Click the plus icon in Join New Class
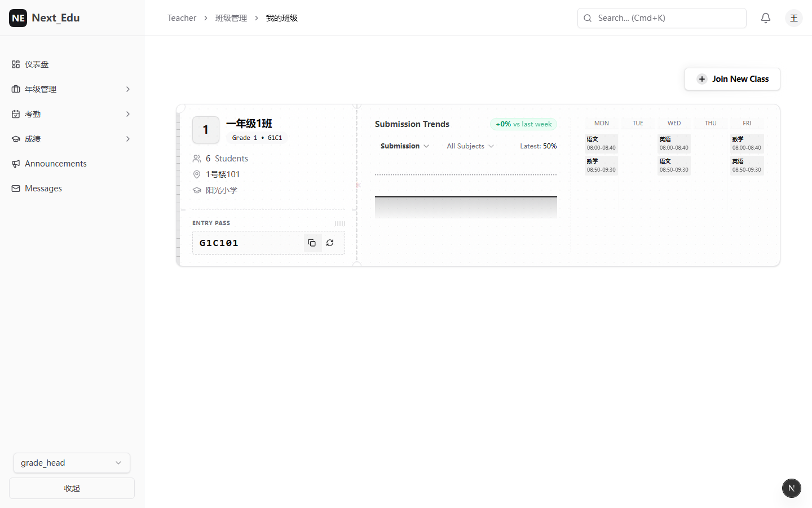The width and height of the screenshot is (812, 508). click(x=702, y=79)
